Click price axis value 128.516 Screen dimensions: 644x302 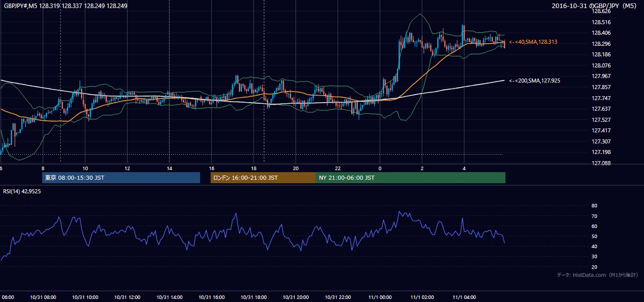click(602, 22)
